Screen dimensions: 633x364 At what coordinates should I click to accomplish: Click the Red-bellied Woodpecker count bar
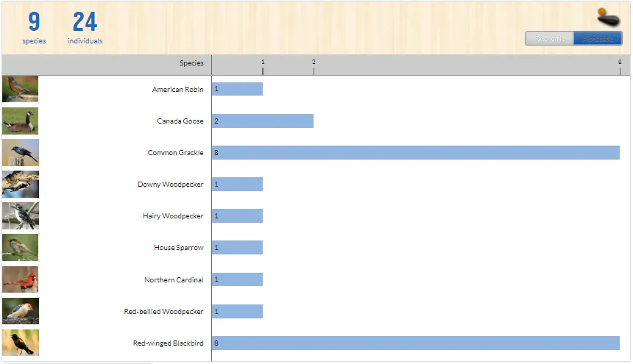237,311
